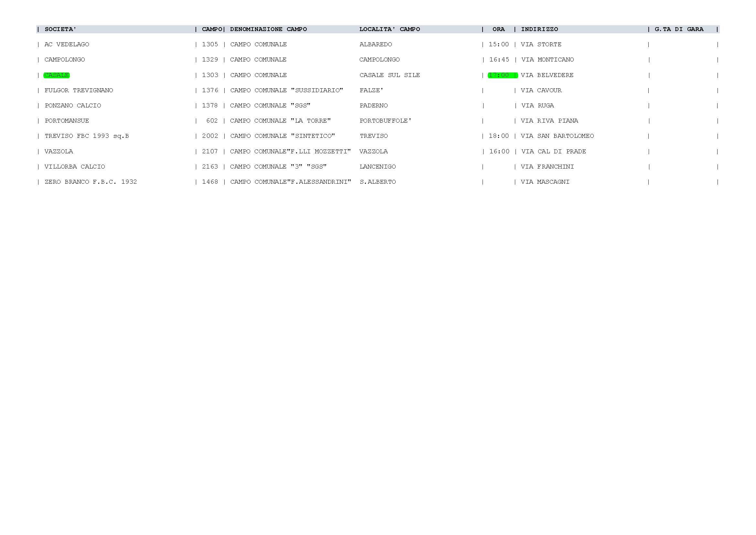Screen dimensions: 756x535
Task: Select PORTOMANSUE team name
Action: coord(67,121)
